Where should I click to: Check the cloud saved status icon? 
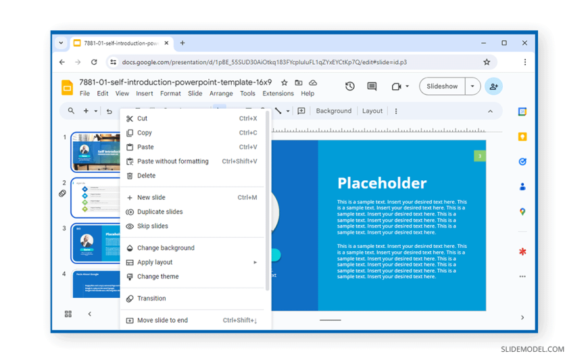click(313, 82)
